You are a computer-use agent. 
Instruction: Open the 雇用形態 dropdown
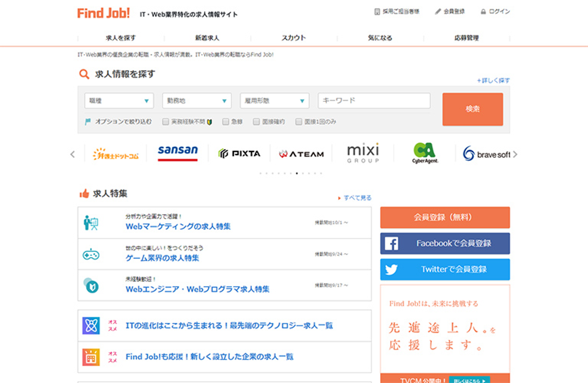pyautogui.click(x=274, y=100)
